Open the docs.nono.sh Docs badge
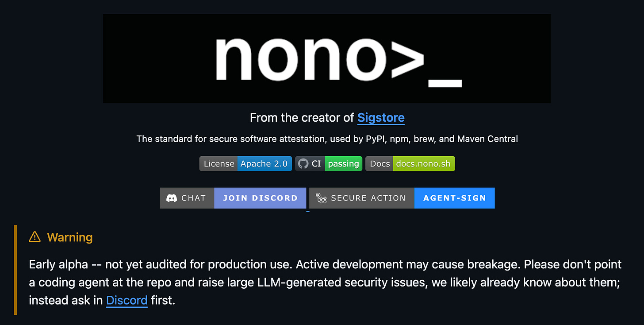The height and width of the screenshot is (325, 644). point(410,163)
